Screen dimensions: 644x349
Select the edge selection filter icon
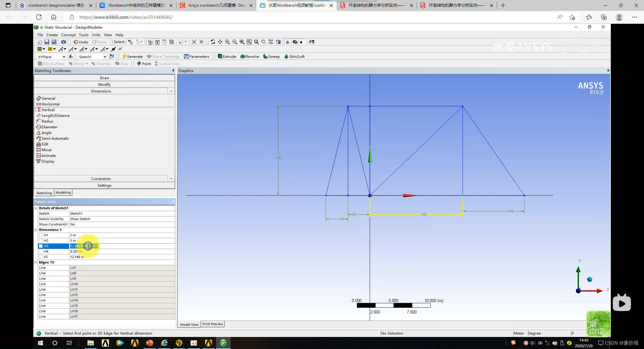click(157, 42)
